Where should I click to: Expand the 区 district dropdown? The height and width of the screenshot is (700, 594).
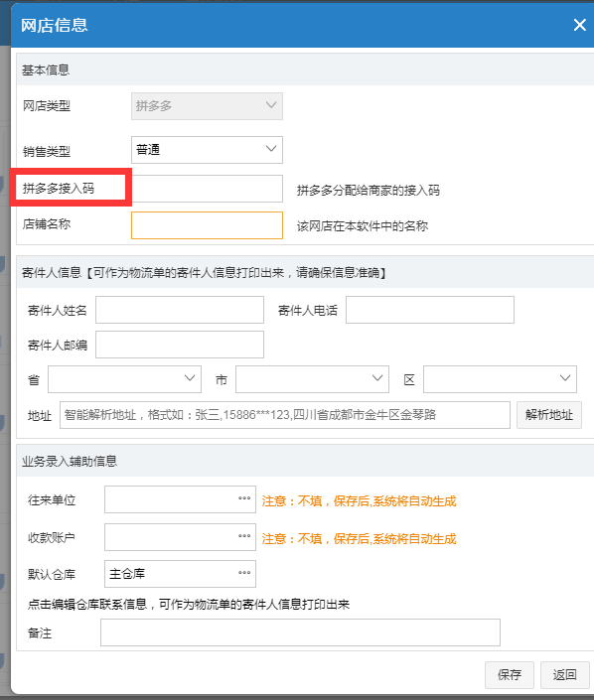(500, 379)
